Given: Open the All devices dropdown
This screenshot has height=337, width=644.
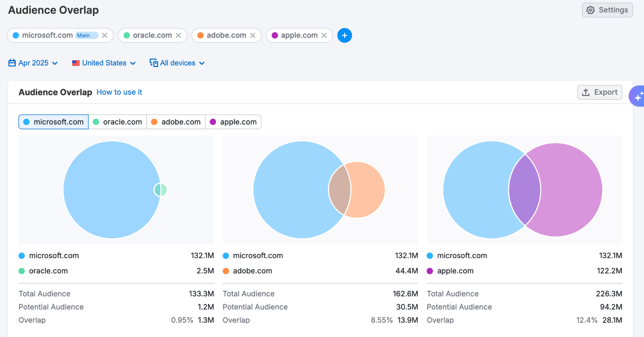Looking at the screenshot, I should 177,63.
